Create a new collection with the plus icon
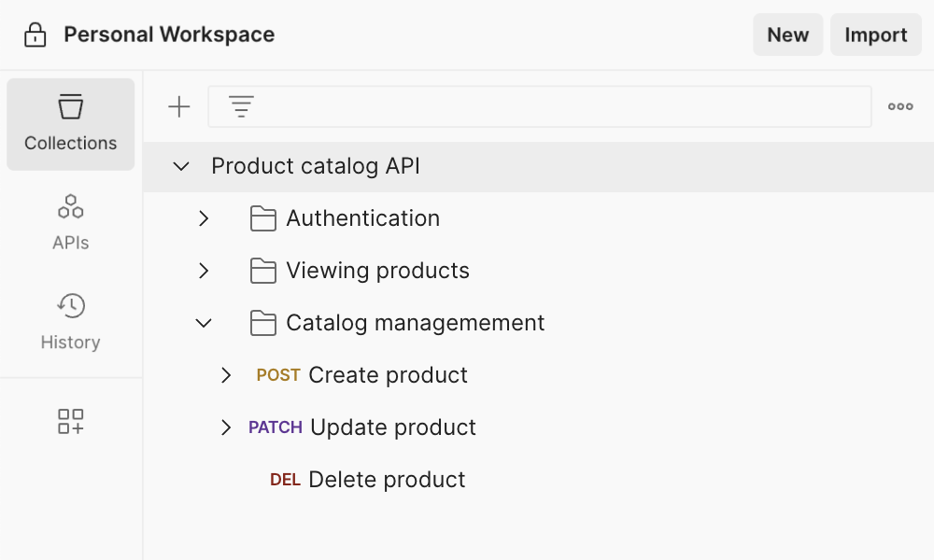934x560 pixels. coord(178,105)
